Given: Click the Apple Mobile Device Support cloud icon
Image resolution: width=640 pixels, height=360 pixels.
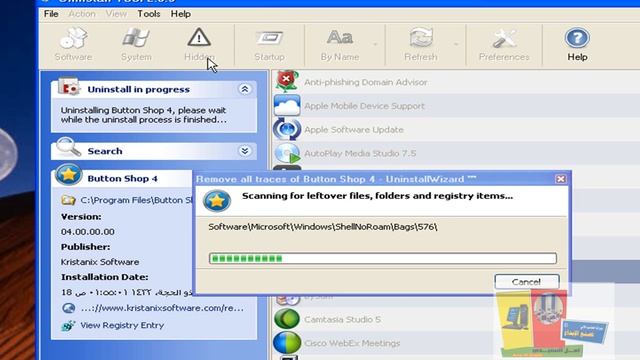Looking at the screenshot, I should [x=287, y=105].
